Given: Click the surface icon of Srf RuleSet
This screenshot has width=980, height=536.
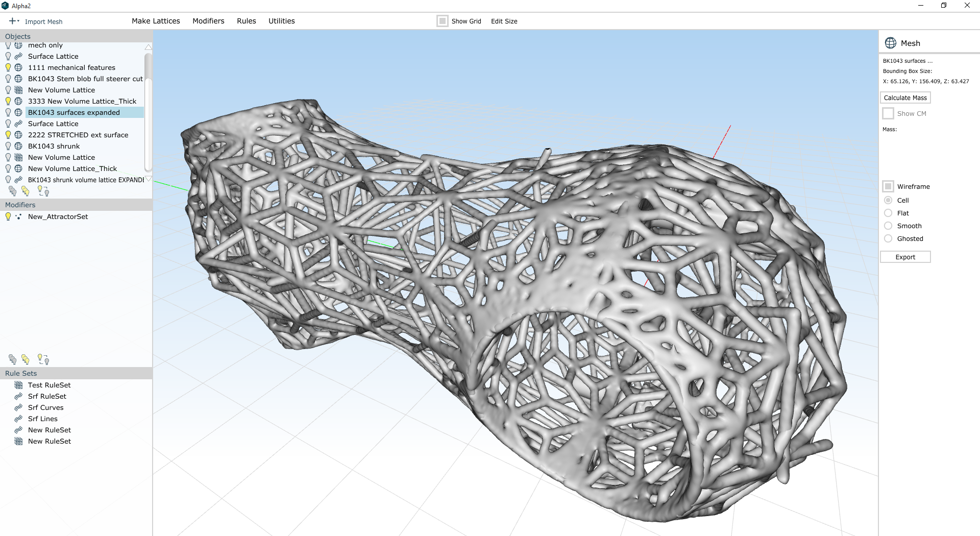Looking at the screenshot, I should 18,396.
